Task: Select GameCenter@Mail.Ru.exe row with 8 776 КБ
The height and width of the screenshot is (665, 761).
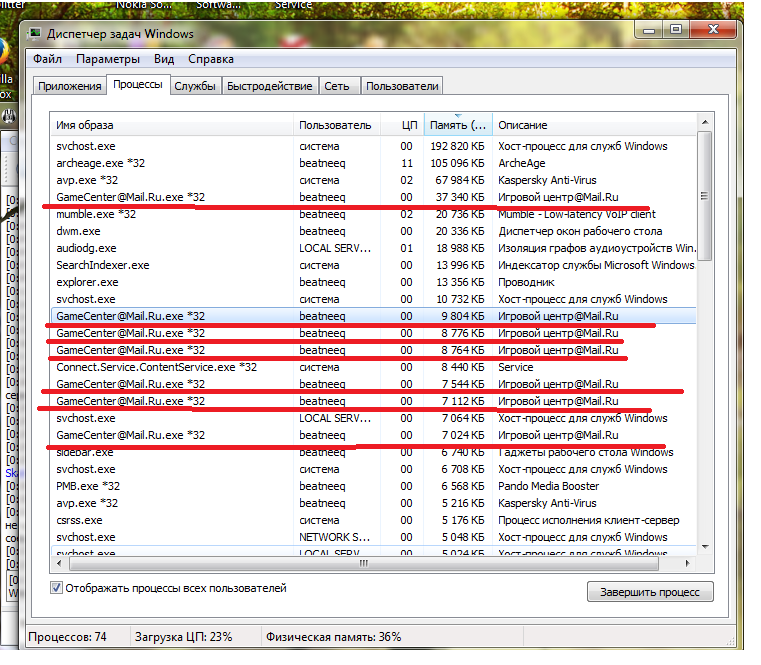Action: [374, 333]
